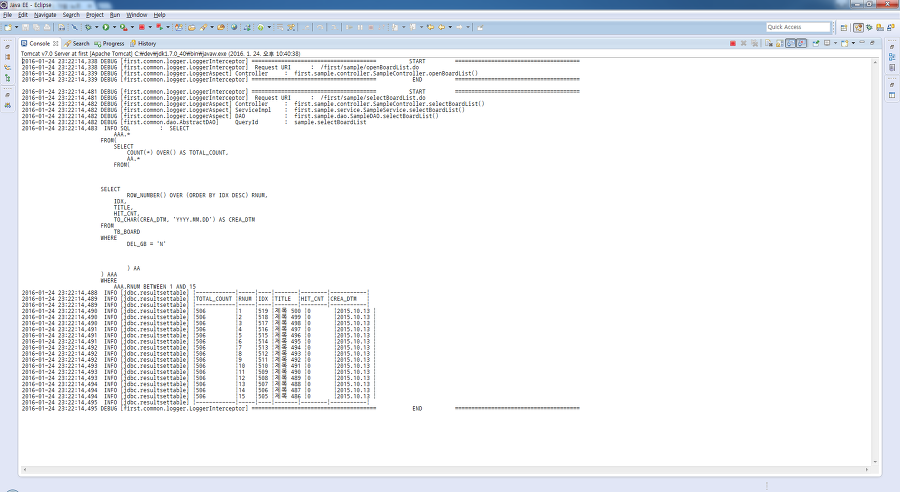Click the green Run button in the toolbar
This screenshot has height=492, width=900.
point(106,27)
